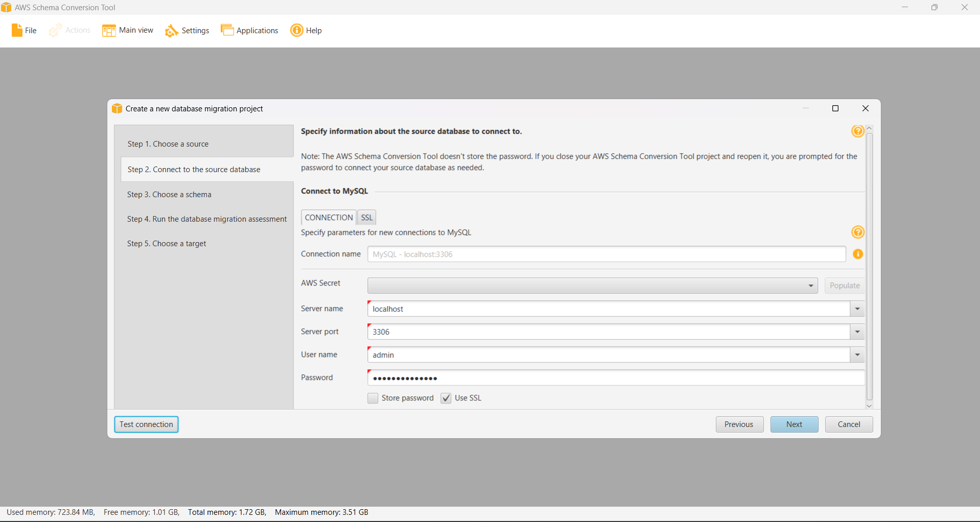Open Settings via the gear icon
This screenshot has width=980, height=522.
point(172,31)
